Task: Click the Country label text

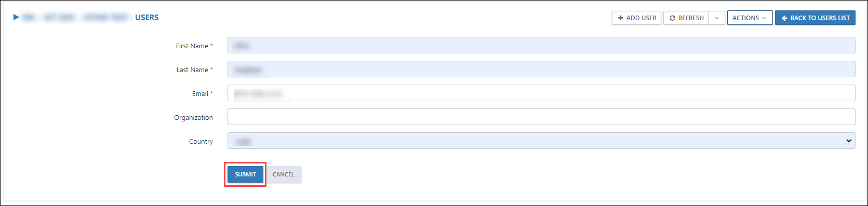Action: (x=201, y=141)
